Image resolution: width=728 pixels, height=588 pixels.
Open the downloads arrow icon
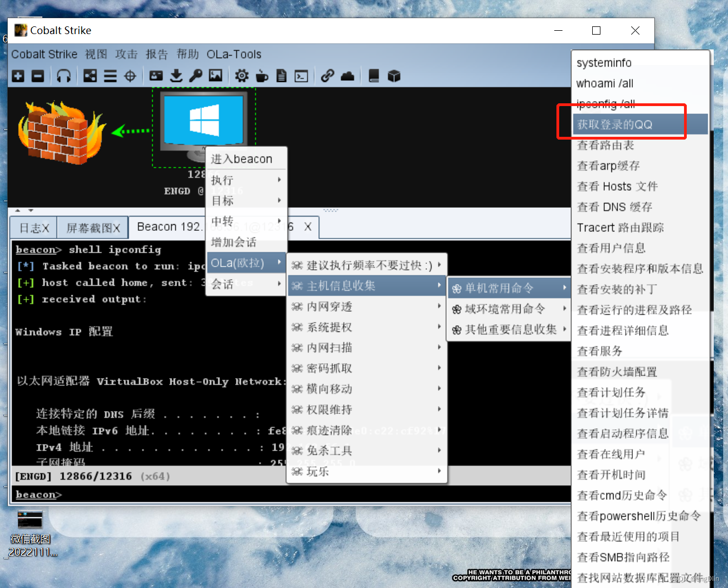177,76
